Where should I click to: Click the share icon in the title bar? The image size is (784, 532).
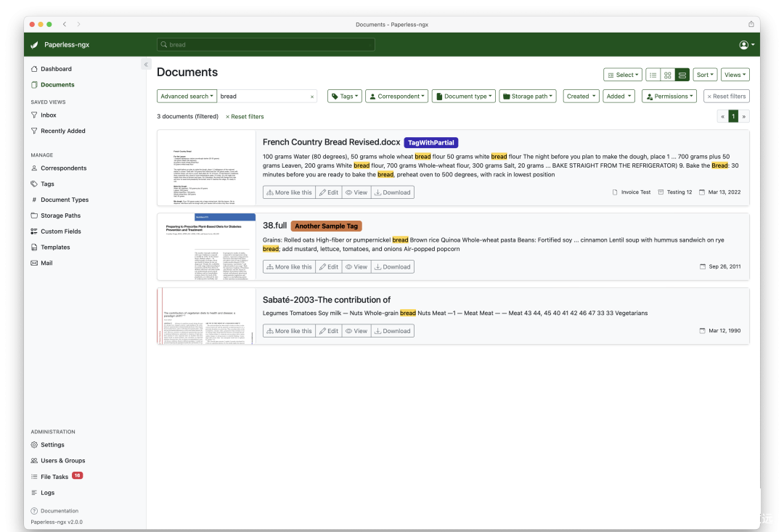point(751,24)
